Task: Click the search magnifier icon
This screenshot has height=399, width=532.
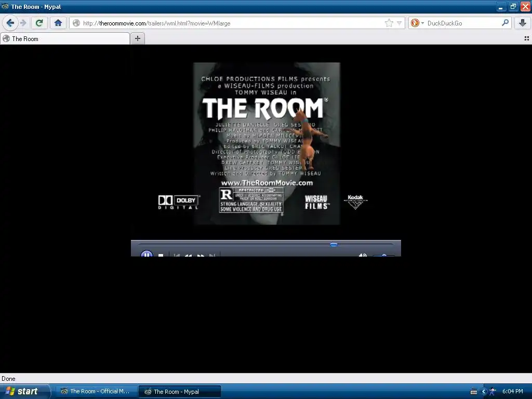Action: [505, 23]
